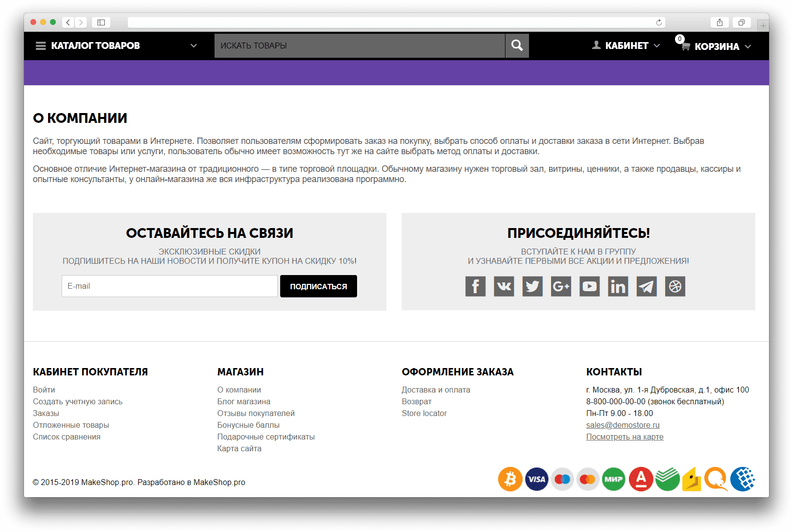
Task: Click the Mastercard payment icon
Action: coord(587,479)
